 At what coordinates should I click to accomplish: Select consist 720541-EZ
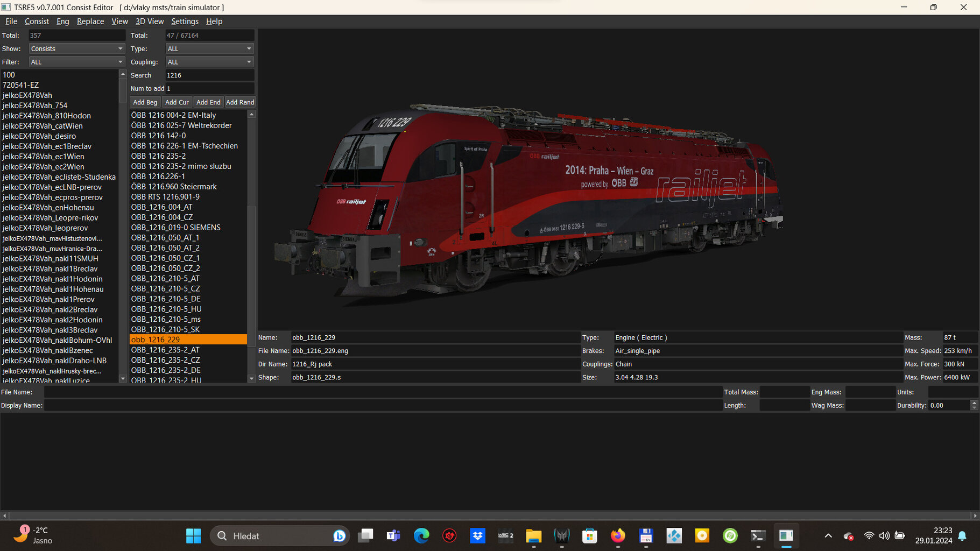click(x=59, y=85)
